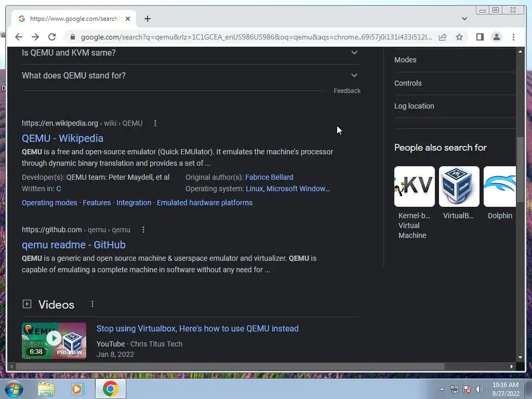Open the network tray icon
The height and width of the screenshot is (399, 532).
454,390
